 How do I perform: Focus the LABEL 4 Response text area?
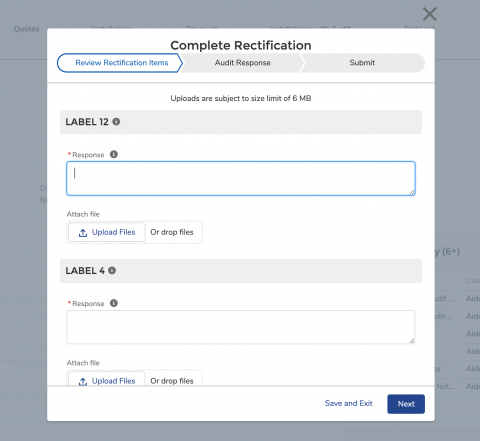tap(241, 327)
